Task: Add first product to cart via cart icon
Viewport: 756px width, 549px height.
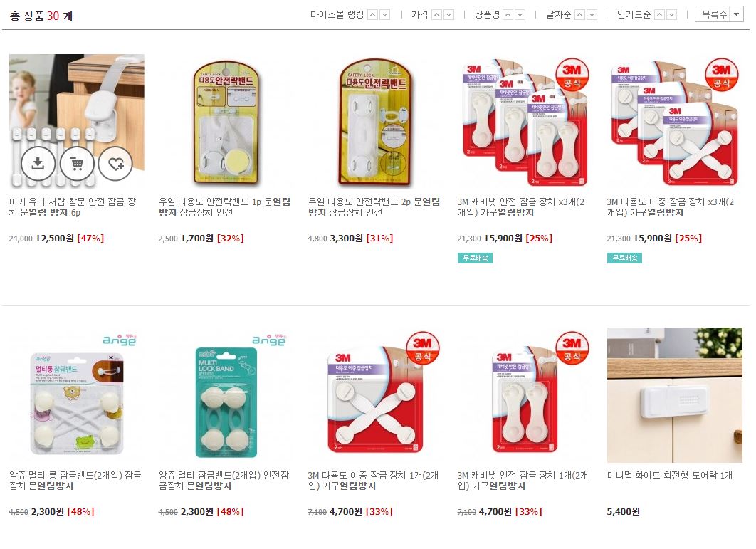Action: coord(77,164)
